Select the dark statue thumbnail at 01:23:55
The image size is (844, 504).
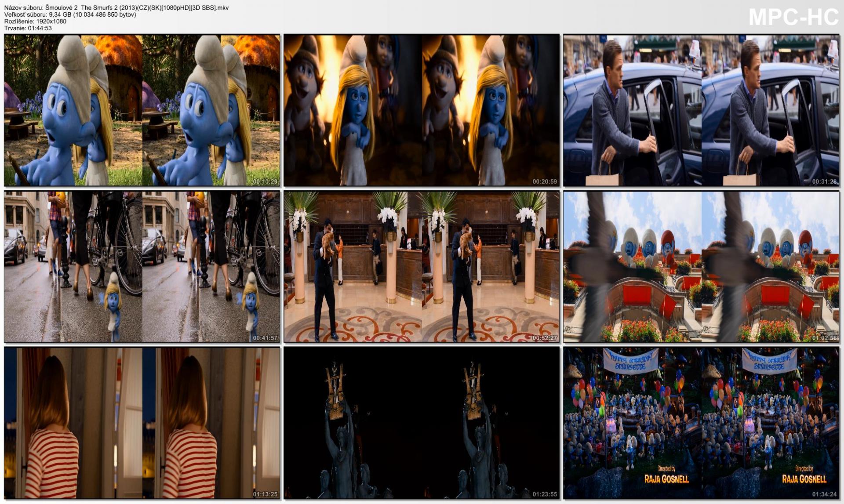tap(422, 423)
